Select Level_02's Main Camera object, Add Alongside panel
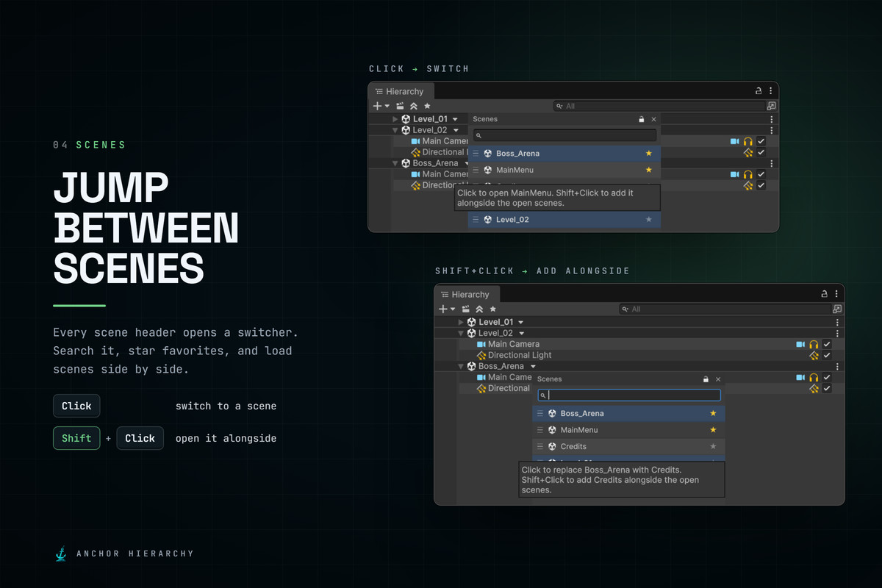The width and height of the screenshot is (882, 588). coord(514,344)
